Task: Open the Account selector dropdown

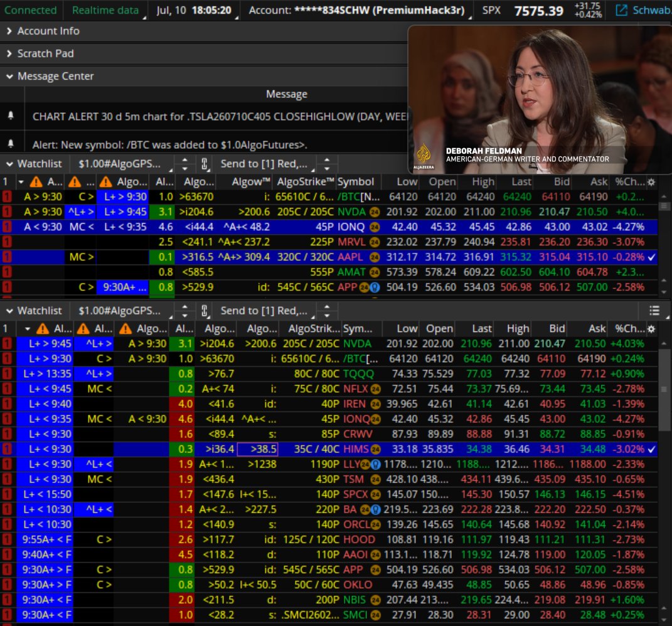Action: click(x=356, y=10)
